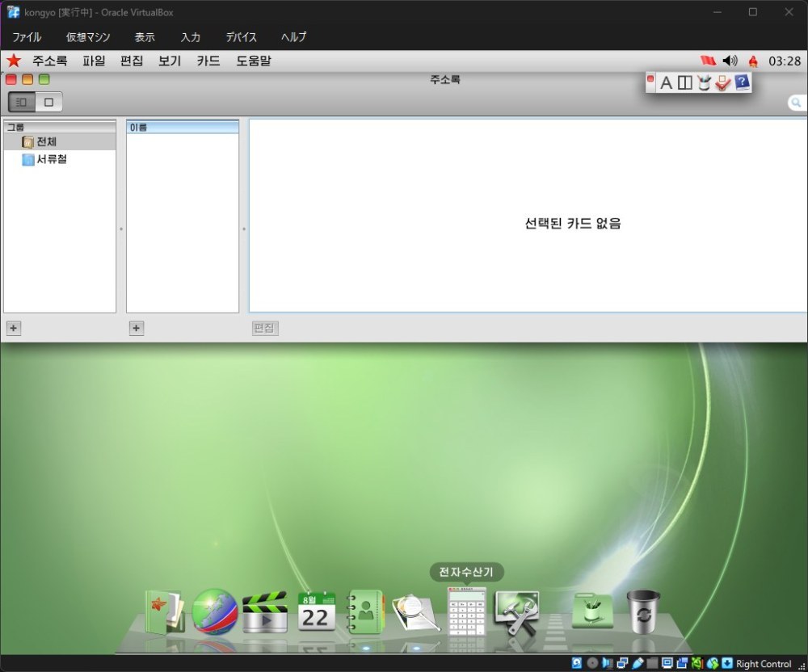Open the 보기 menu
Image resolution: width=808 pixels, height=672 pixels.
pos(170,61)
